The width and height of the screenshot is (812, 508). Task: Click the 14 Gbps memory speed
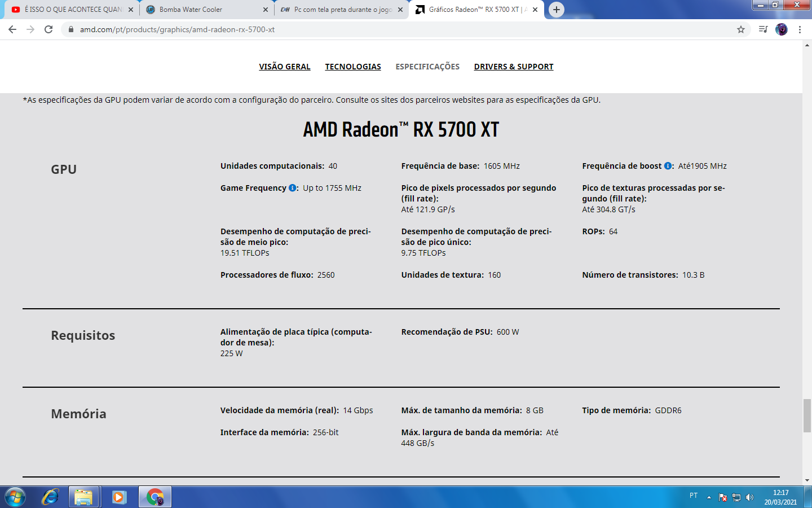[x=358, y=410]
